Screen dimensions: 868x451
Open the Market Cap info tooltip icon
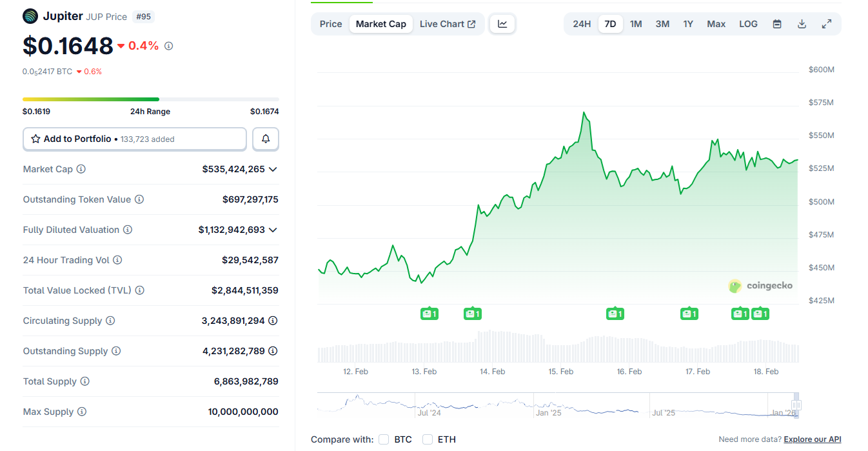81,169
